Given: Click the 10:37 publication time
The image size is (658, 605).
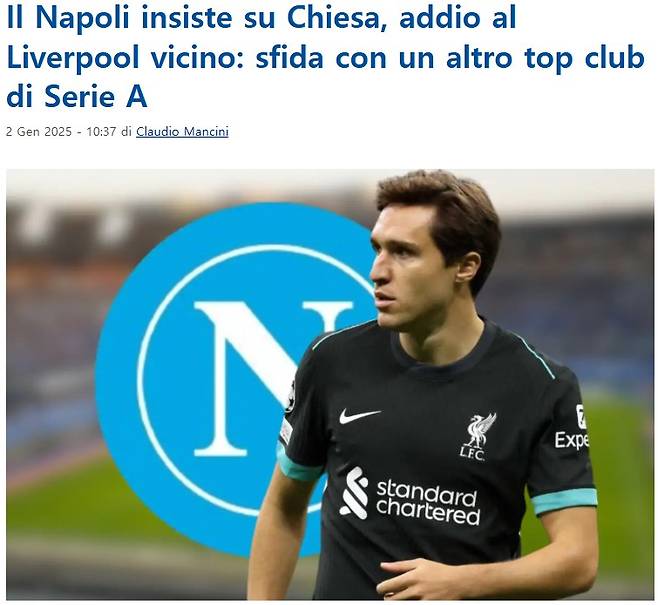Looking at the screenshot, I should click(101, 132).
